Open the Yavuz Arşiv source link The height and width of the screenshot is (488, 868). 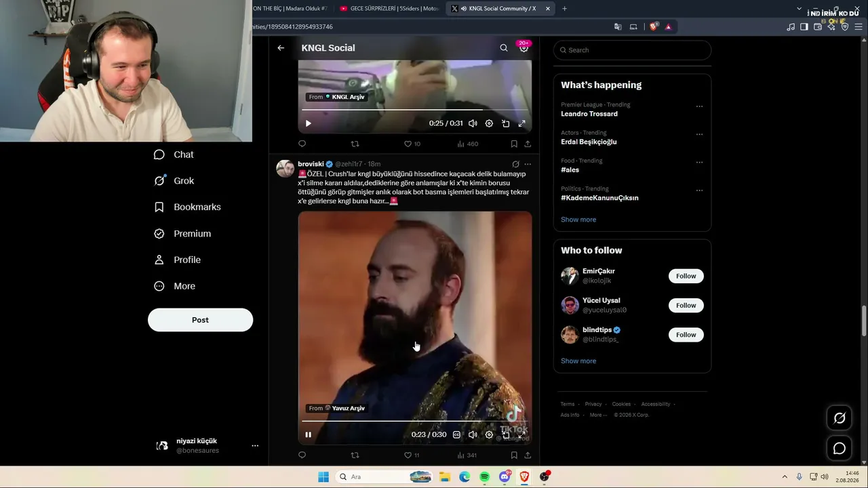pyautogui.click(x=336, y=408)
